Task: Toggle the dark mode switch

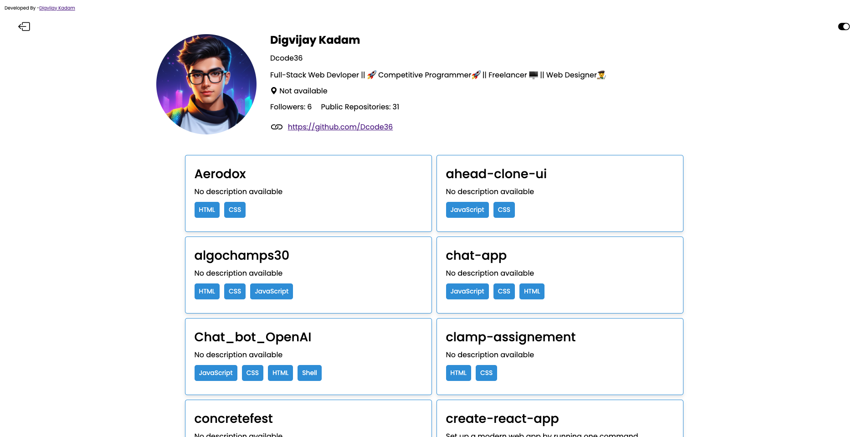Action: (x=843, y=27)
